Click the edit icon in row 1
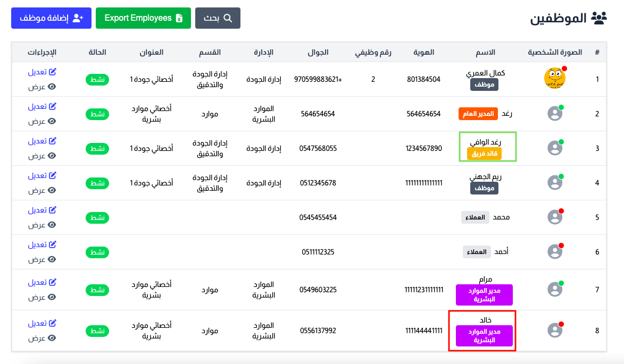Viewport: 624px width, 364px height. pyautogui.click(x=53, y=72)
